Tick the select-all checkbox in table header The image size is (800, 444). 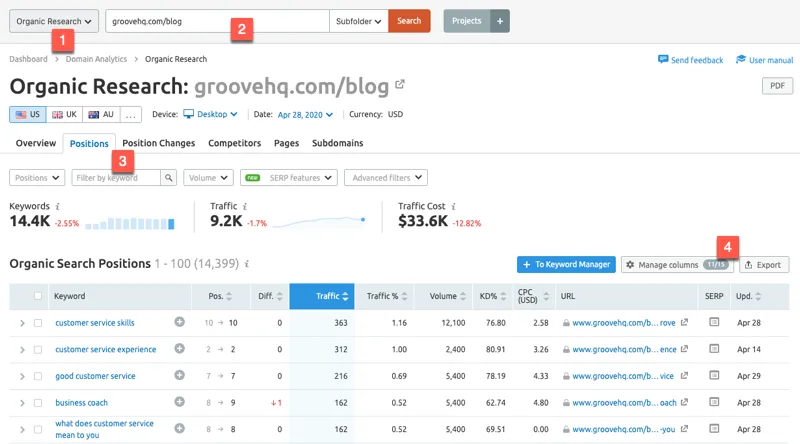pyautogui.click(x=38, y=296)
